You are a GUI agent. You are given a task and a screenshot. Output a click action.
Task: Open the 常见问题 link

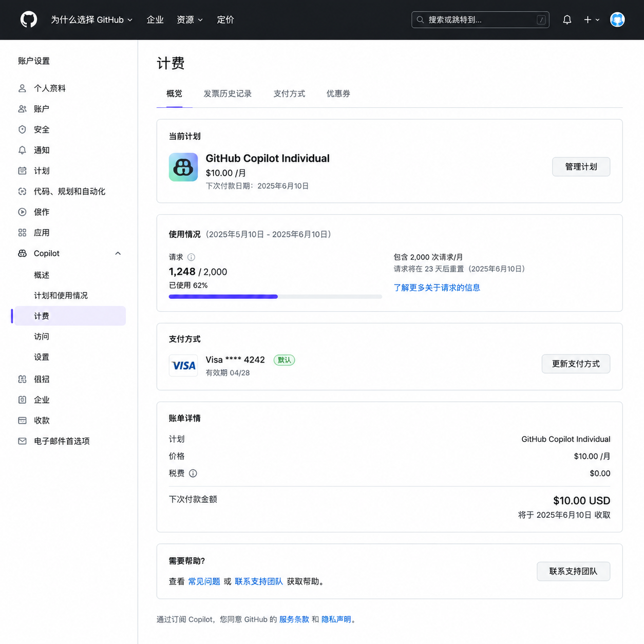point(204,581)
